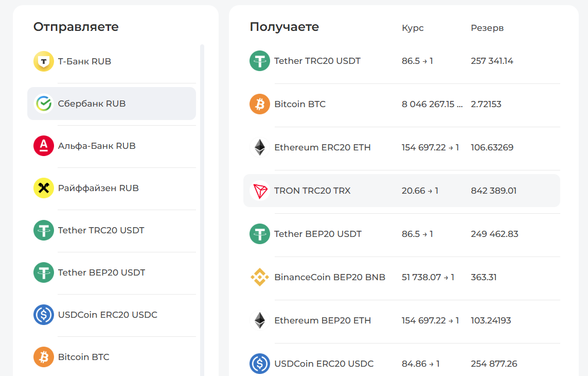Click TRON rate 20.66 → 1
The image size is (588, 376).
[x=420, y=191]
